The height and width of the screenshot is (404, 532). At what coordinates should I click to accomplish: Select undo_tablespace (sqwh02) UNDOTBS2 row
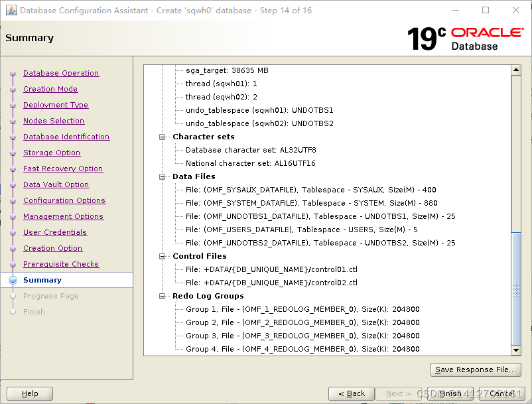pyautogui.click(x=259, y=123)
